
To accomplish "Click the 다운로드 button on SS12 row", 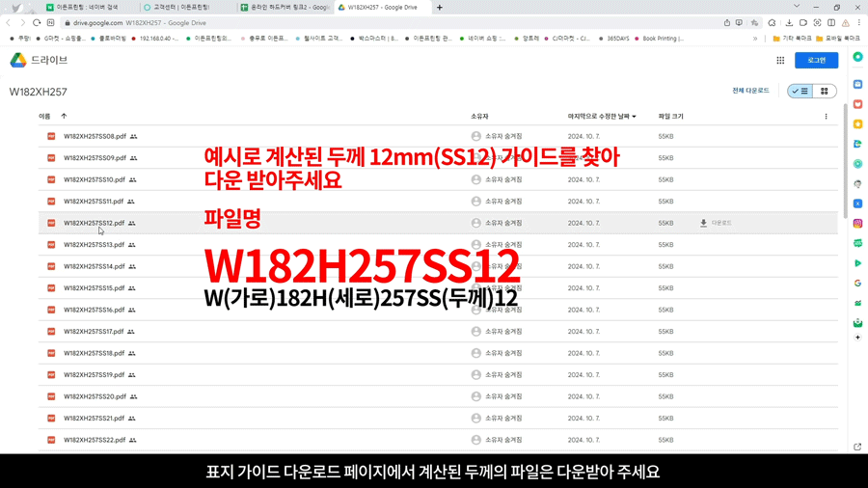I will pyautogui.click(x=716, y=223).
